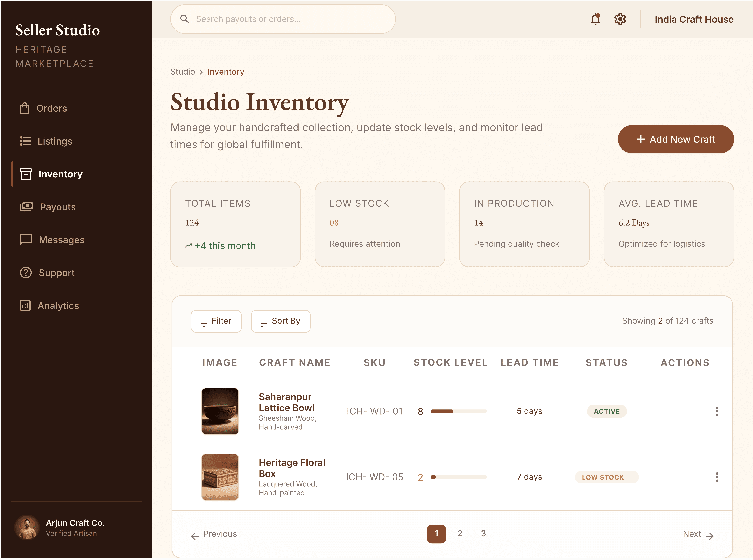Click the Inventory breadcrumb link
This screenshot has height=560, width=753.
[226, 72]
